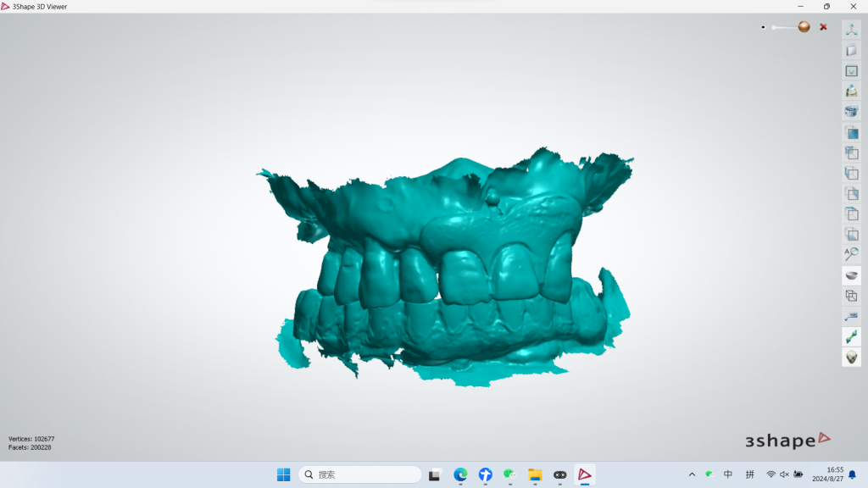
Task: Click the Vertices: 102677 text
Action: click(31, 439)
